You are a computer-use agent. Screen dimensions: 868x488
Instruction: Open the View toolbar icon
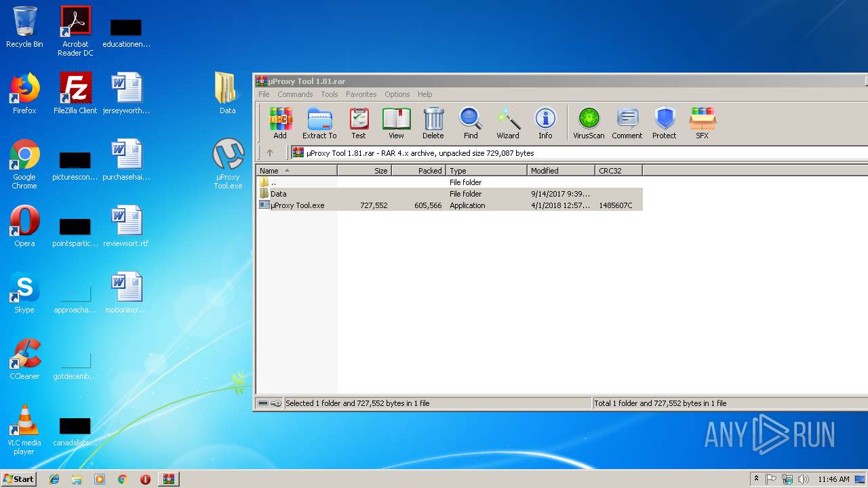(x=396, y=123)
